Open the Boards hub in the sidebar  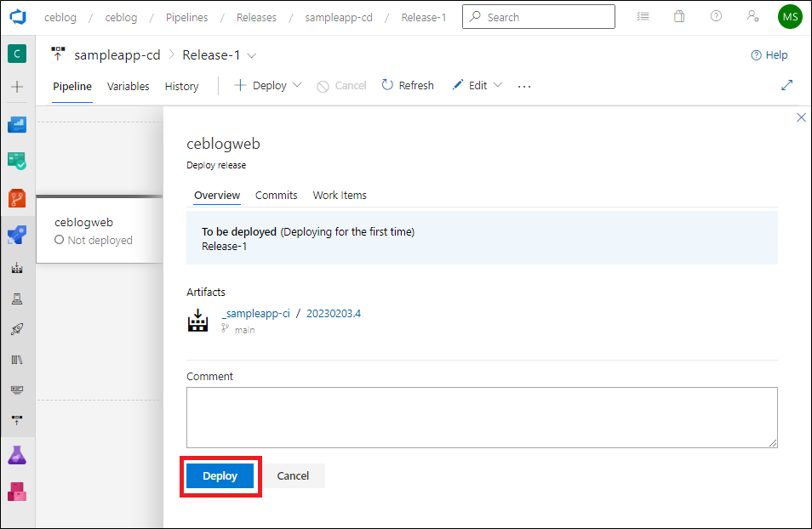(17, 161)
